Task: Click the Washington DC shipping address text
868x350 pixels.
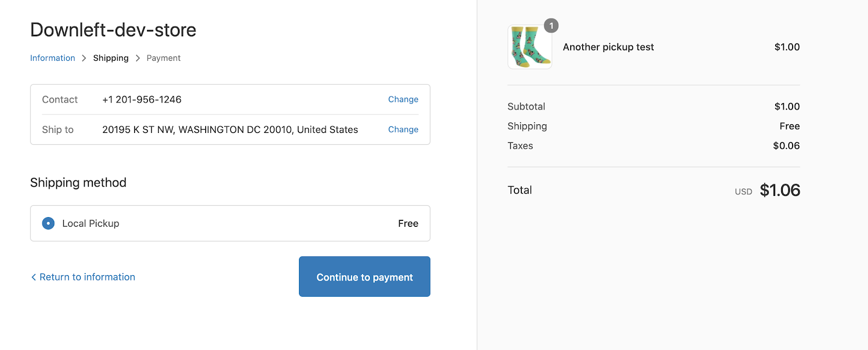Action: point(230,130)
